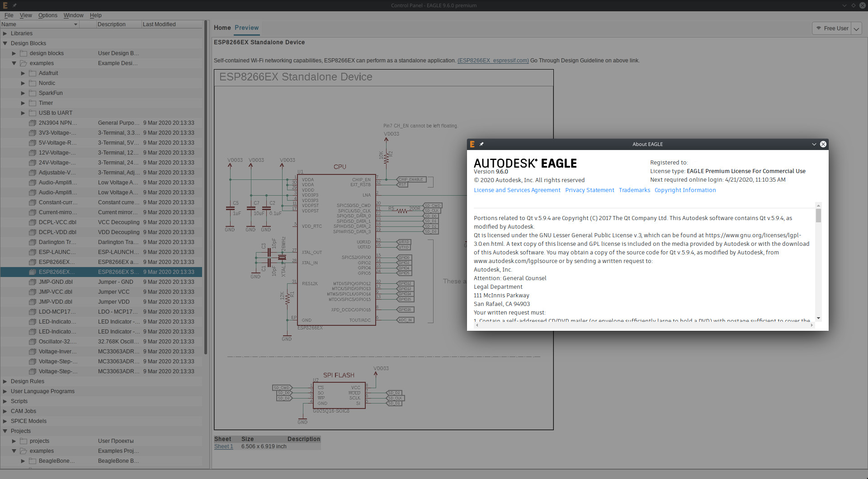Image resolution: width=868 pixels, height=479 pixels.
Task: Click the design block icon for 2N3904 NPN
Action: (33, 123)
